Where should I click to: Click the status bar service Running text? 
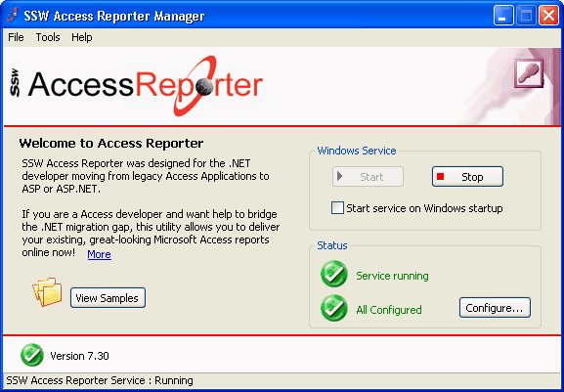click(100, 380)
